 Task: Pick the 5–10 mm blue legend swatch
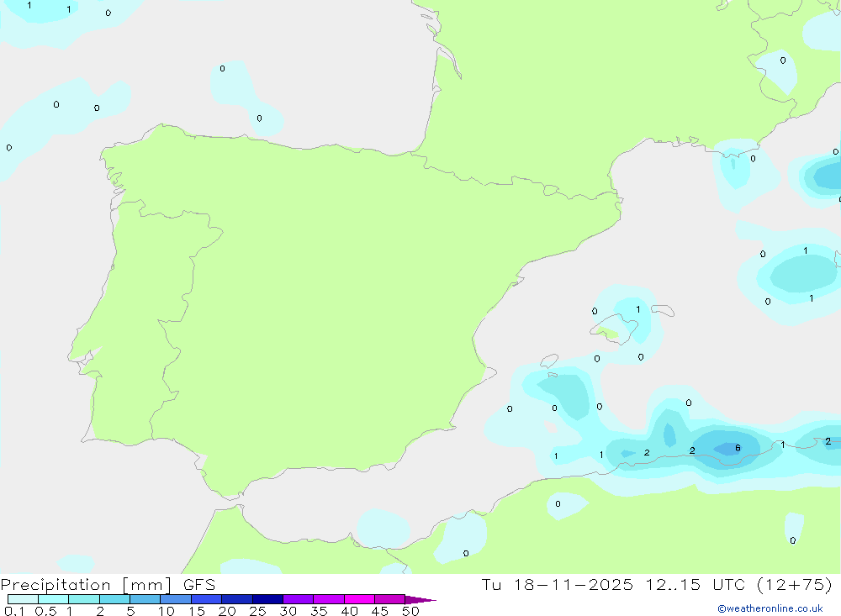[x=145, y=599]
